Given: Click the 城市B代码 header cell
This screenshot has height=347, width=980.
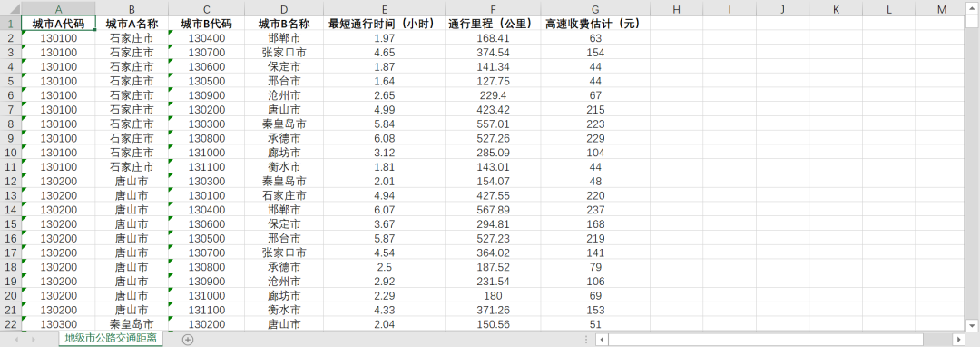Looking at the screenshot, I should coord(206,24).
